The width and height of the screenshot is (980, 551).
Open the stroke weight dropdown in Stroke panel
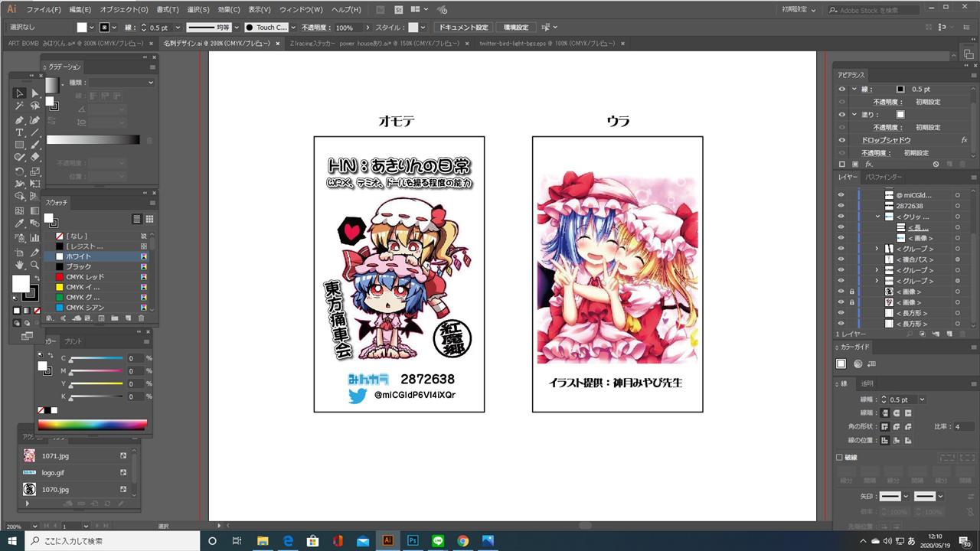point(921,399)
